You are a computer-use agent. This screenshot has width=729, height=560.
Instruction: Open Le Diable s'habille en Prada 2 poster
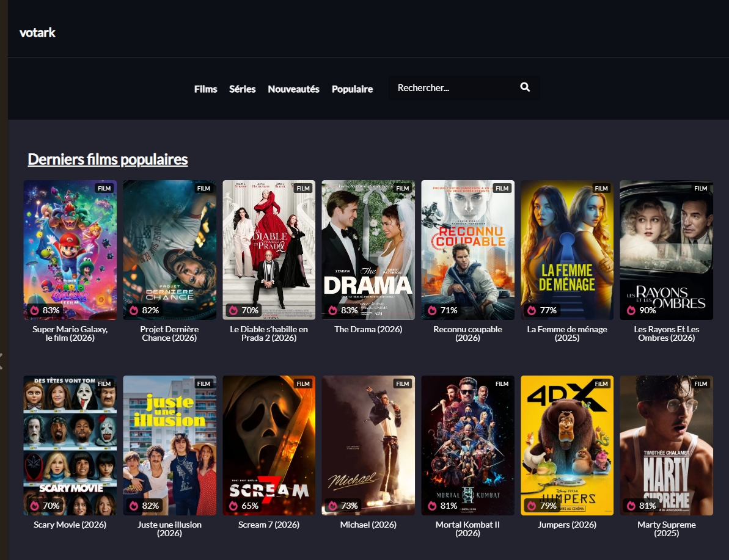click(x=269, y=250)
